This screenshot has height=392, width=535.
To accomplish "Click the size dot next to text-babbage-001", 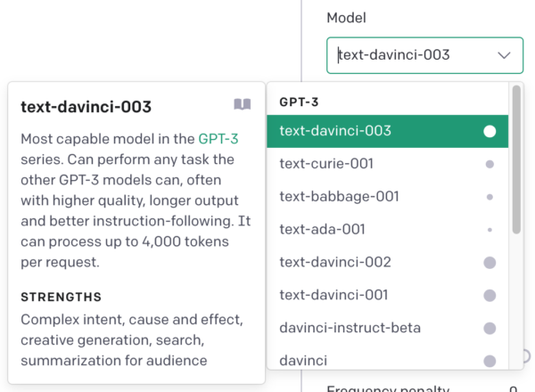I will (x=490, y=197).
